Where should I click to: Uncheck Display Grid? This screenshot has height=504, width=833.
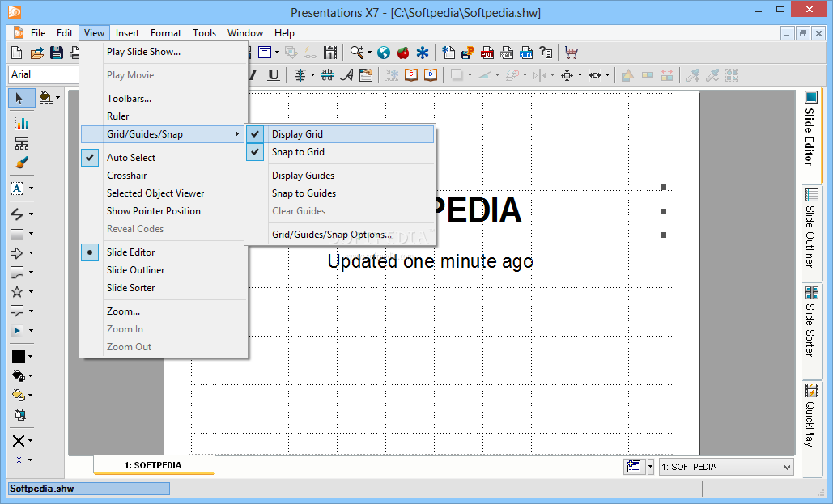click(x=339, y=134)
